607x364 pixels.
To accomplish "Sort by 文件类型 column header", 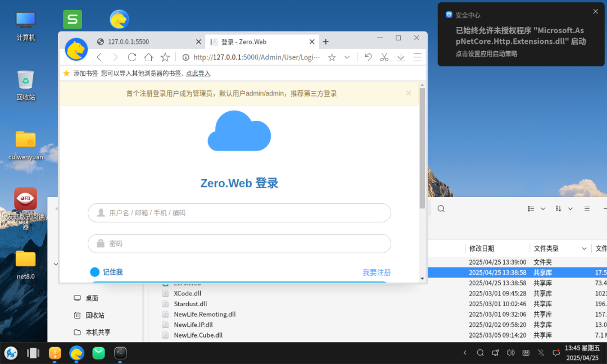I will (546, 248).
